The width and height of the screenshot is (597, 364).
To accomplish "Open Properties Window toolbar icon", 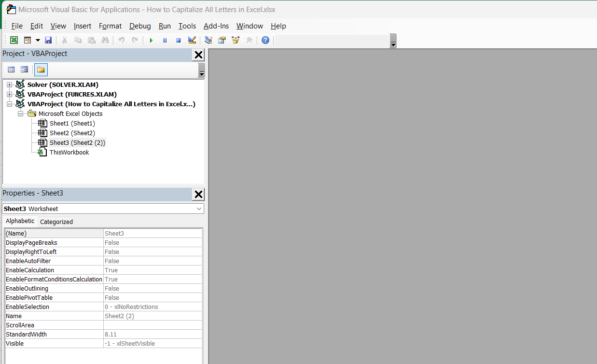I will [222, 40].
